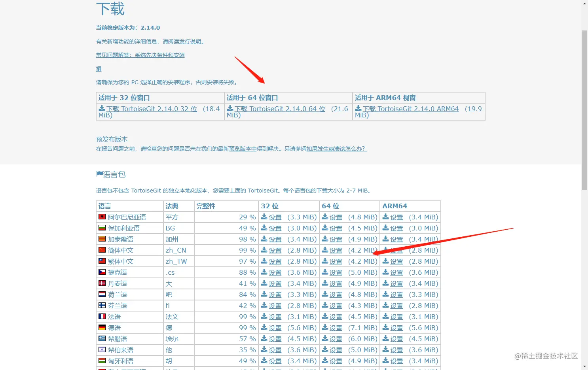The height and width of the screenshot is (370, 588).
Task: Click 32-bit download icon for 阿尔巴尼亚语
Action: click(264, 217)
